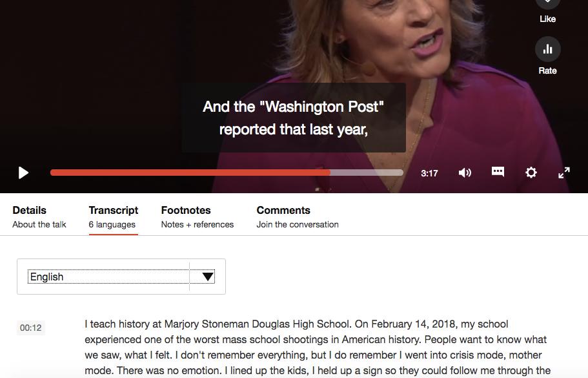The height and width of the screenshot is (378, 588).
Task: Jump to the 00:12 transcript timestamp
Action: (31, 328)
